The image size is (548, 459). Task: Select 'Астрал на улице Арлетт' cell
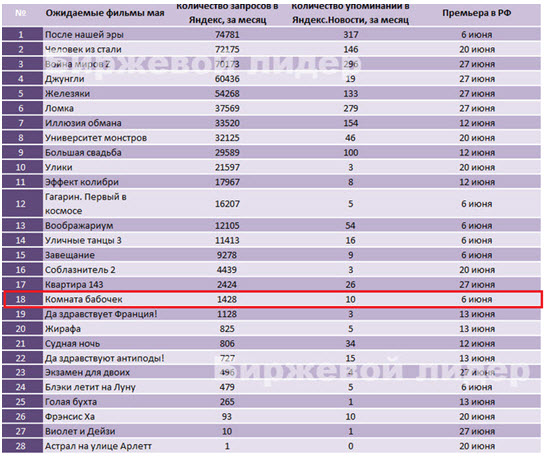[98, 446]
